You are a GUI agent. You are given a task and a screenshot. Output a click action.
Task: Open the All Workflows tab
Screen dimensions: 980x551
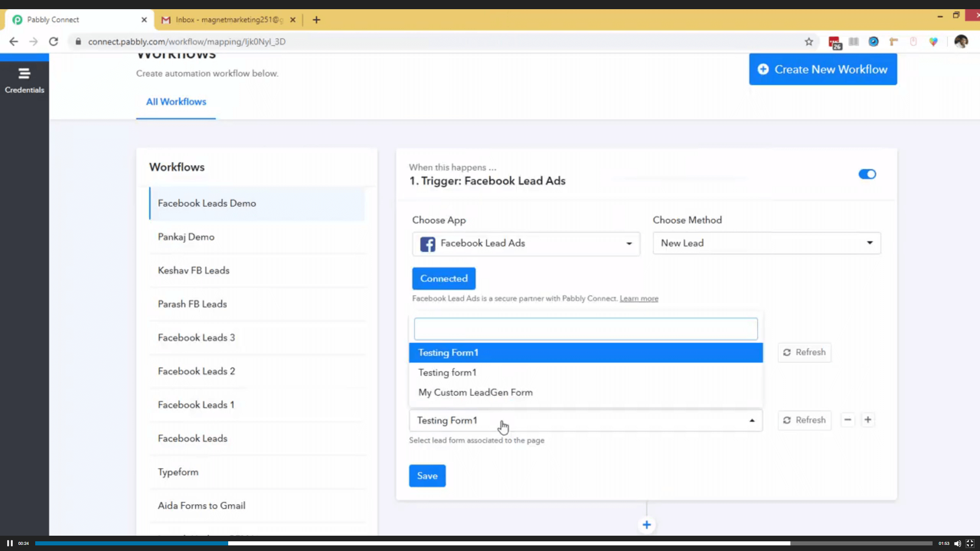click(x=176, y=102)
